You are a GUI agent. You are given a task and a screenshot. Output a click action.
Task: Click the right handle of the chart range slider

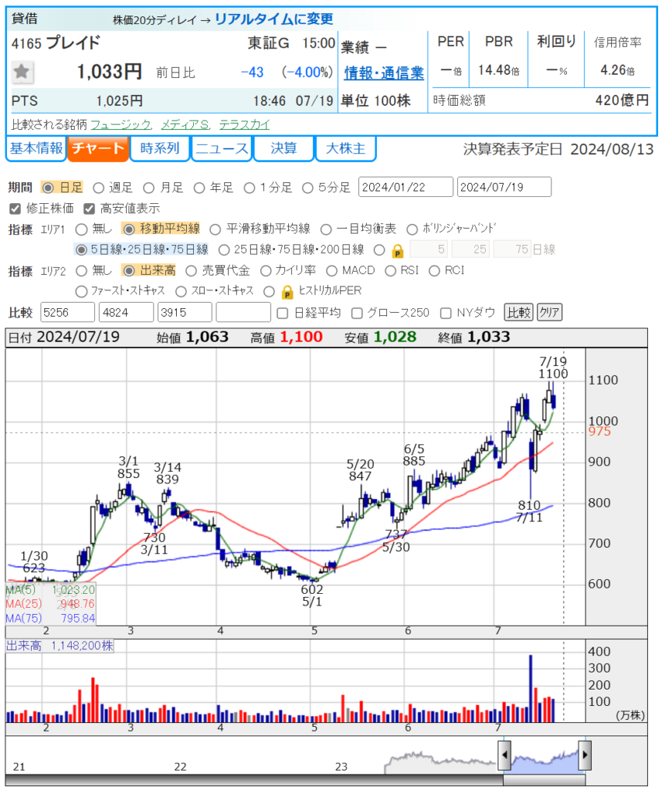[585, 755]
